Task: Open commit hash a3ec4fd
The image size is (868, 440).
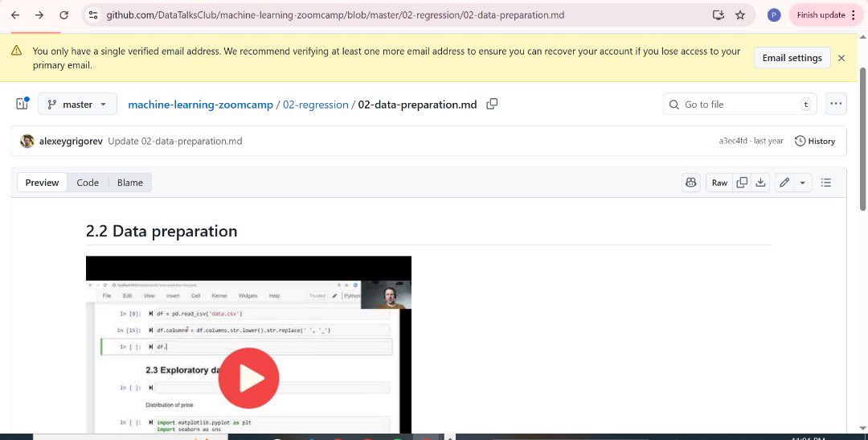Action: pos(733,141)
